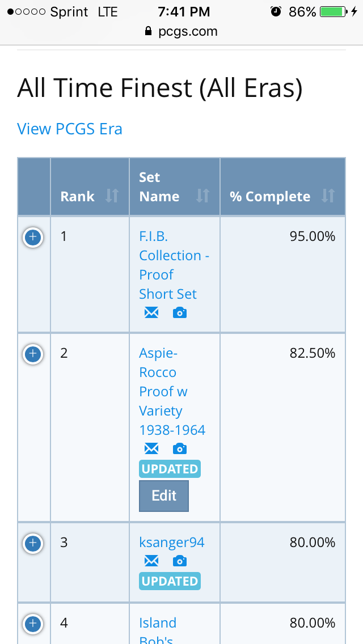Open F.I.B. Collection - Proof Short Set
Screen dimensions: 363x644
point(174,265)
